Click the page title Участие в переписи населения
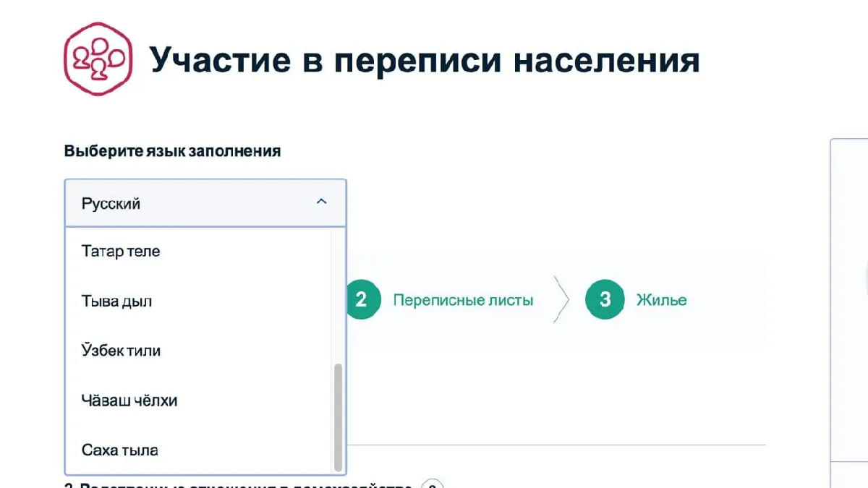 [425, 61]
